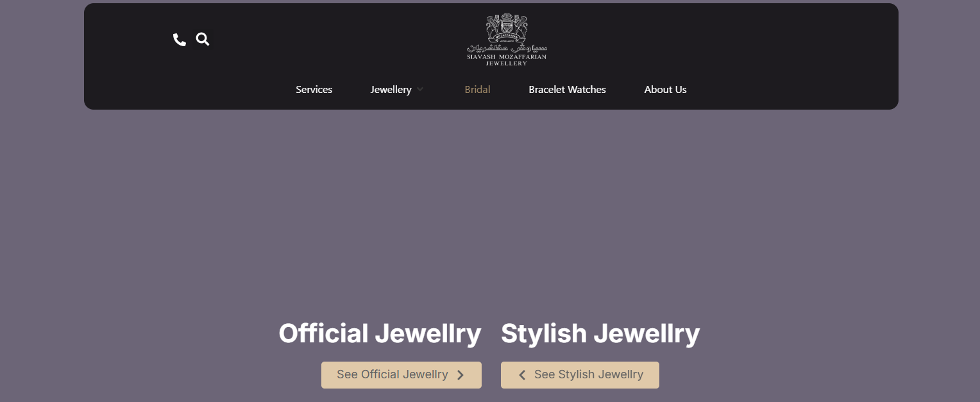Open the Services menu item
Image resolution: width=980 pixels, height=402 pixels.
[314, 90]
